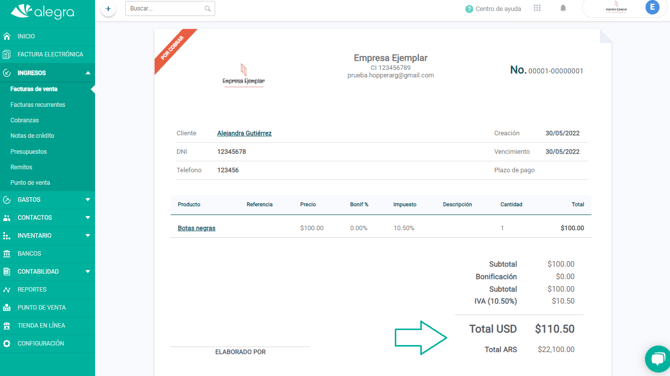Focus the Buscar search field

[x=170, y=9]
